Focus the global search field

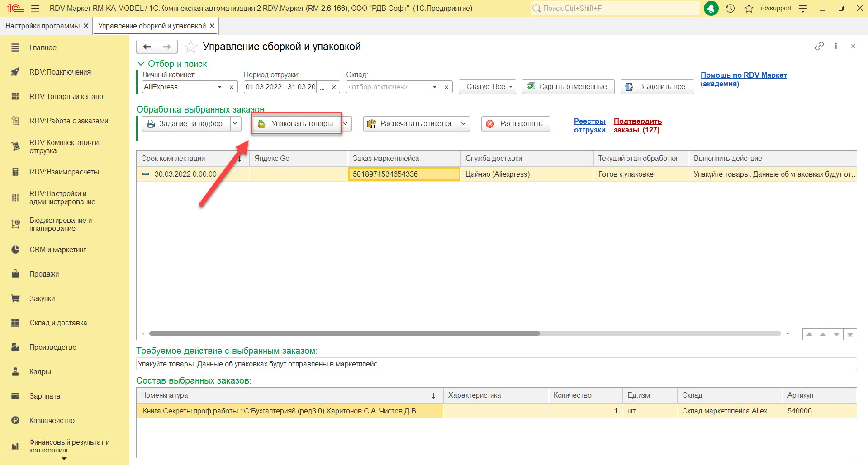coord(616,8)
